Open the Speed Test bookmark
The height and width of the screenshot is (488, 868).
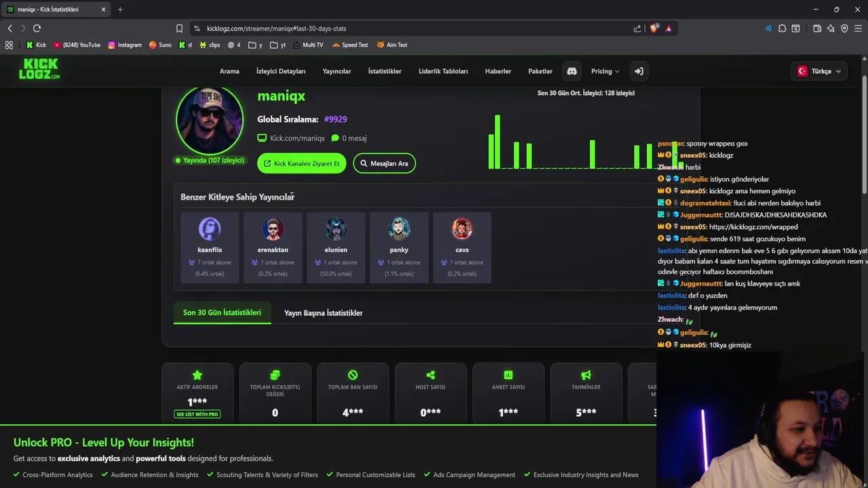[350, 45]
